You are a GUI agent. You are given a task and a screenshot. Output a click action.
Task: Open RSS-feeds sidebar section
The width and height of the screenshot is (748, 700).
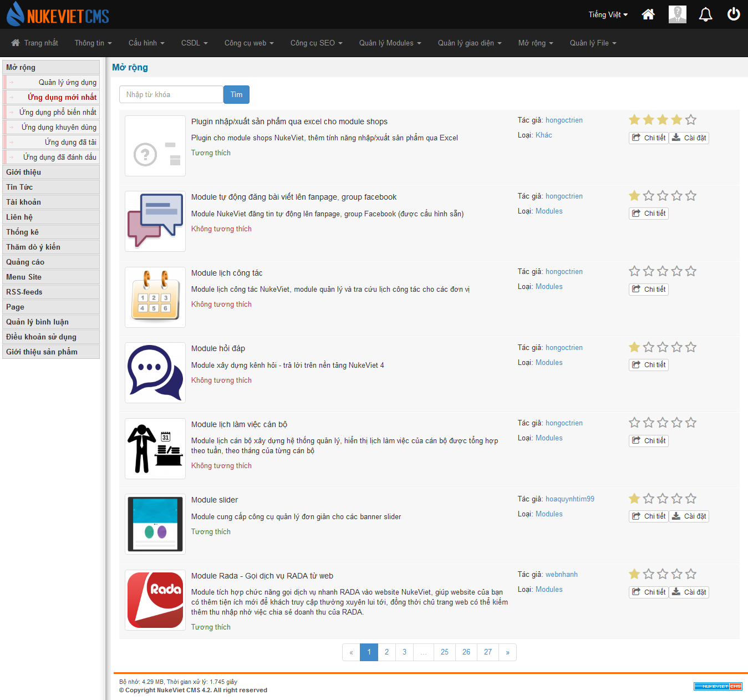[51, 292]
